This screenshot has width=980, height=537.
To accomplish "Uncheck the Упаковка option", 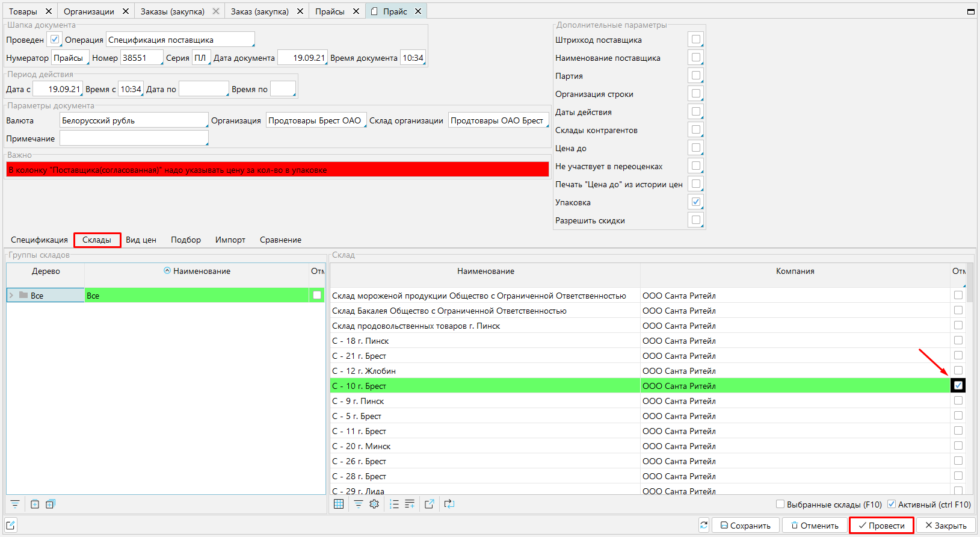I will click(695, 202).
